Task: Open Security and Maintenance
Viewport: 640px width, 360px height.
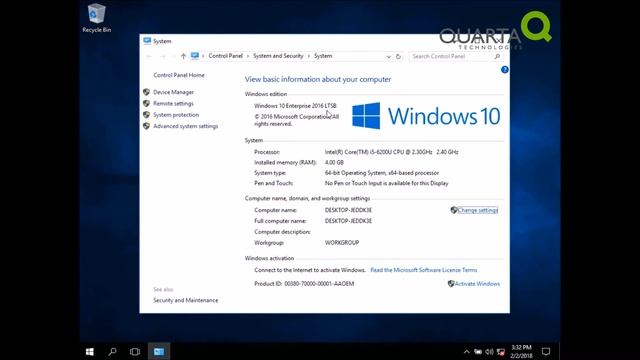Action: coord(186,300)
